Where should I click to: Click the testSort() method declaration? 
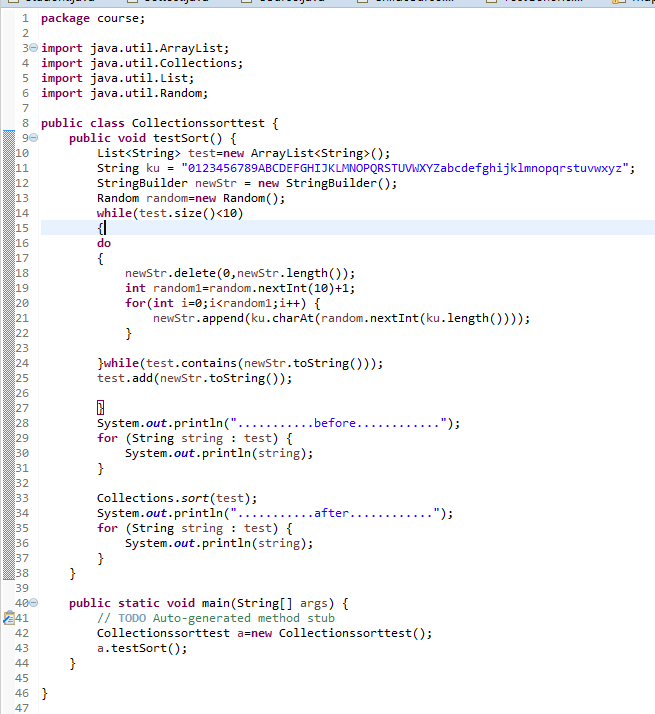pos(153,138)
